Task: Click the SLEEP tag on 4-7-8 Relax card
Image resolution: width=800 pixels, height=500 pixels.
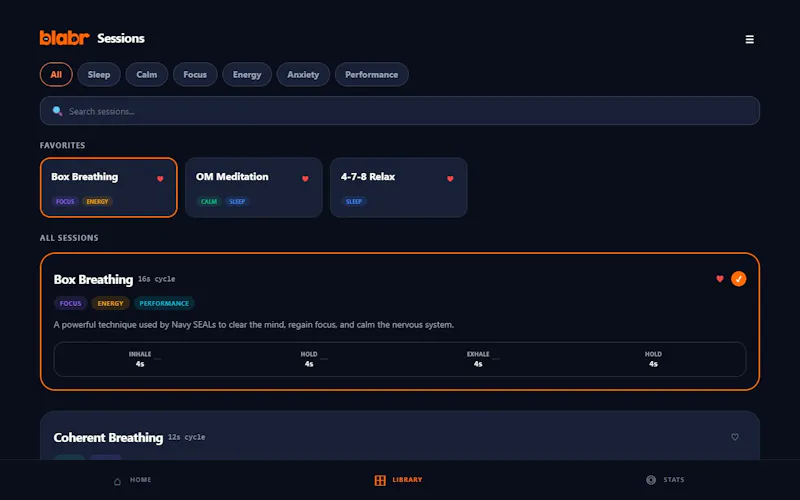Action: coord(354,202)
